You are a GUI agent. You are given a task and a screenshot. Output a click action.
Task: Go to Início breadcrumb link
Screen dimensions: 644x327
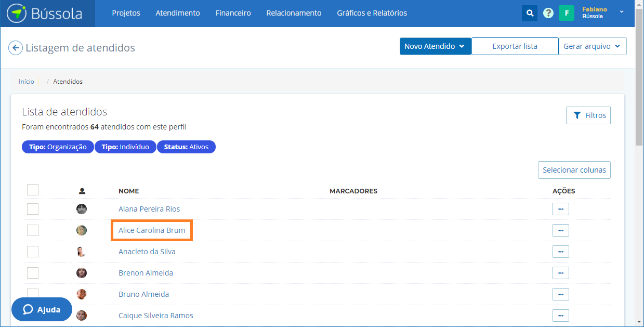tap(27, 82)
